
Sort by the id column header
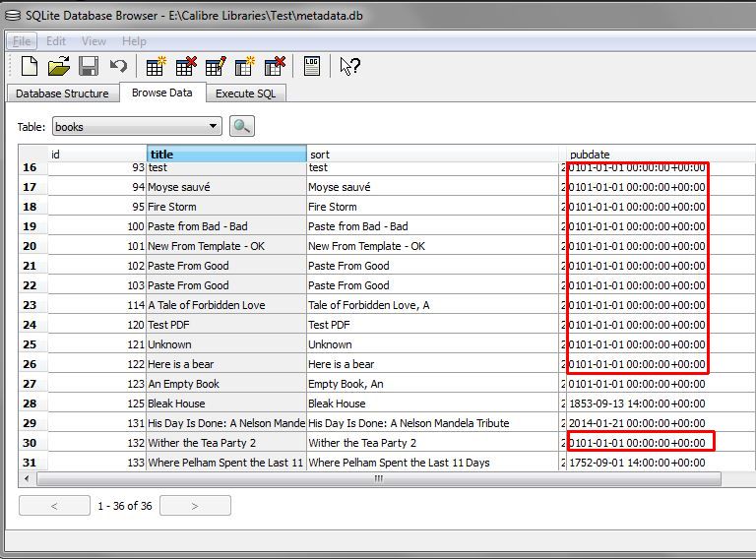(x=96, y=155)
